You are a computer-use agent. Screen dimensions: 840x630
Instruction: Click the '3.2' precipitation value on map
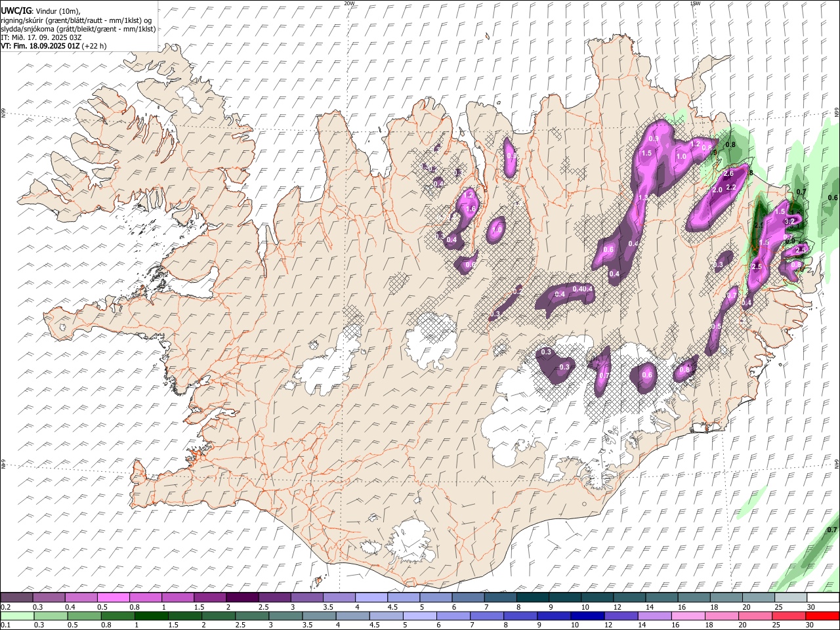pyautogui.click(x=789, y=222)
